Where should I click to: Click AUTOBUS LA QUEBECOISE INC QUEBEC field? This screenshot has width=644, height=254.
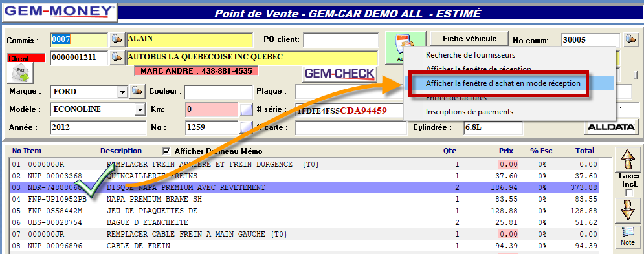252,58
